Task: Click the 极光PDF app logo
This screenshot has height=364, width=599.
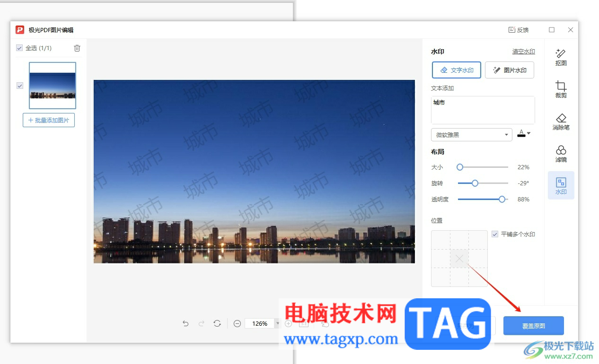Action: coord(20,30)
